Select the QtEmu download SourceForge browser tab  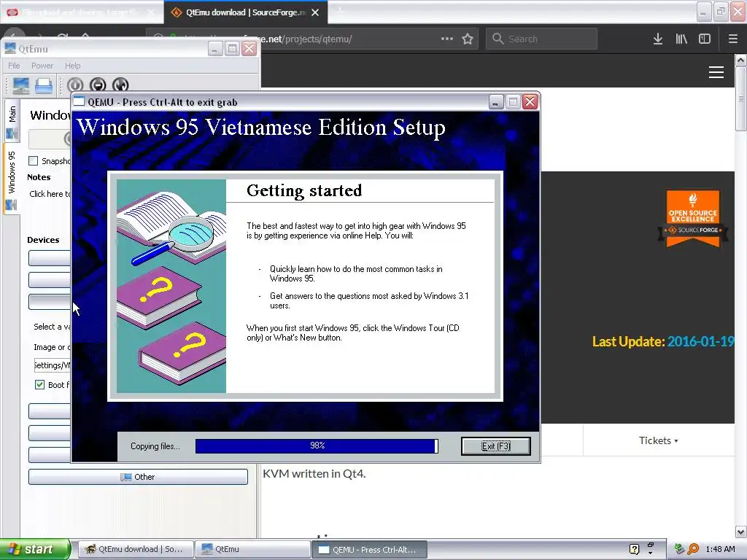[x=246, y=12]
